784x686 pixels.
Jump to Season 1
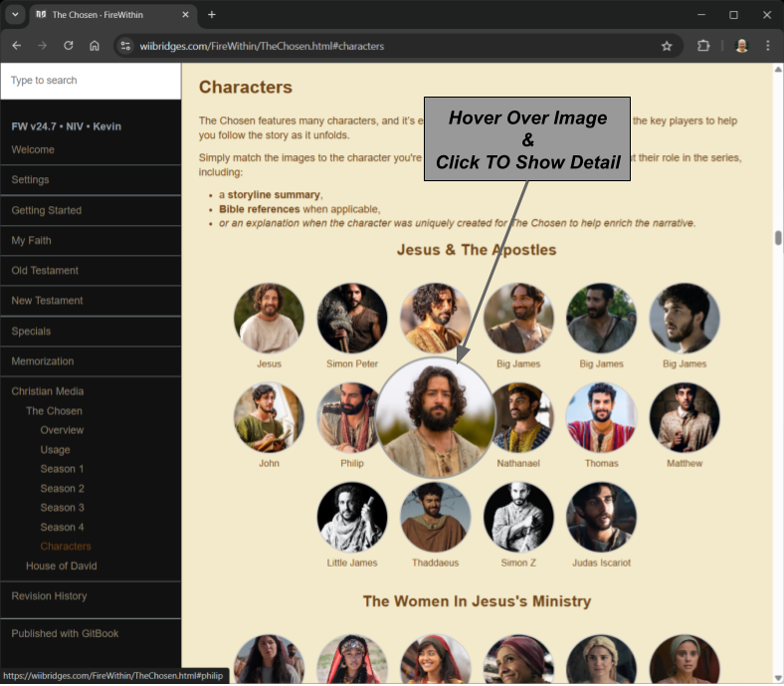pyautogui.click(x=62, y=469)
